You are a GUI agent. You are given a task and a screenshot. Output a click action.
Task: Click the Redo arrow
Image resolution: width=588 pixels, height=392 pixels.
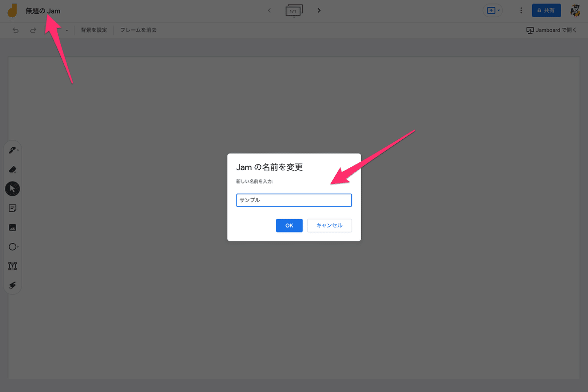(x=33, y=30)
